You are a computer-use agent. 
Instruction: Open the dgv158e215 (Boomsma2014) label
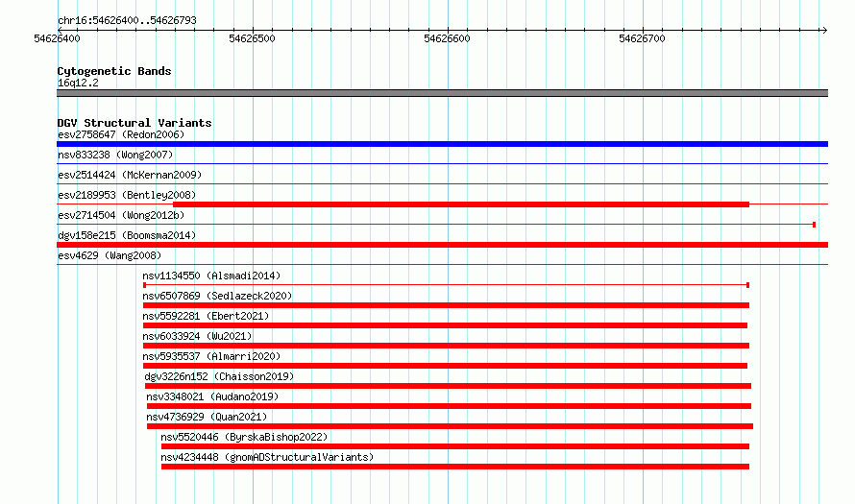(127, 235)
